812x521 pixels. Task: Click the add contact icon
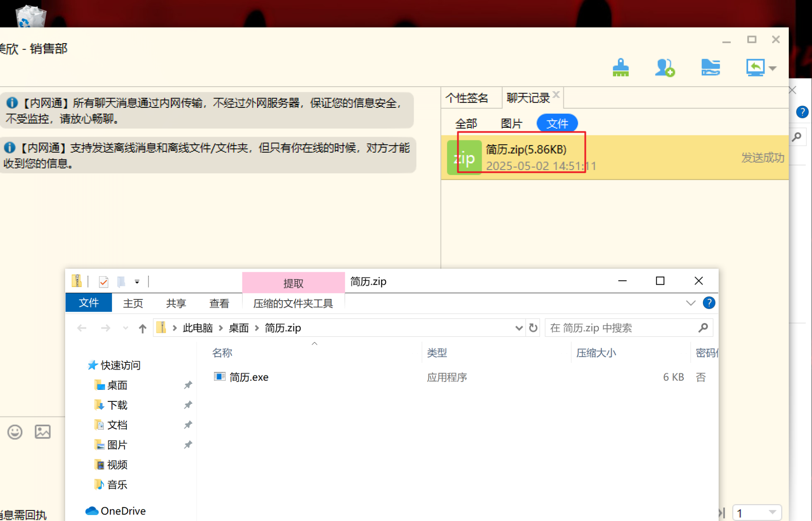click(664, 68)
